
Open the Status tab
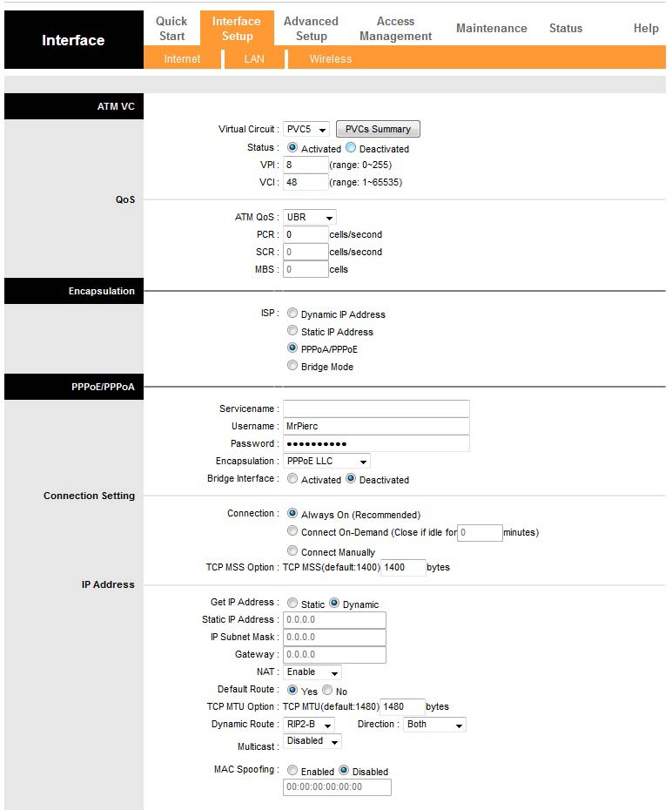tap(566, 29)
